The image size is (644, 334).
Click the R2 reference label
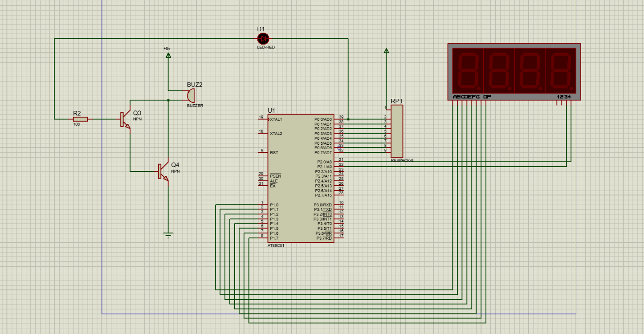(76, 113)
